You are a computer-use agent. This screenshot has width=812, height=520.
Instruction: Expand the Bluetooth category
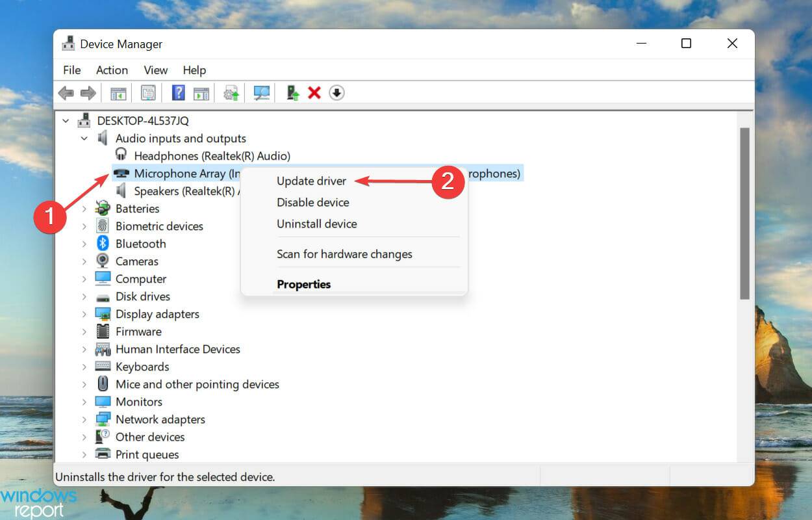point(85,243)
